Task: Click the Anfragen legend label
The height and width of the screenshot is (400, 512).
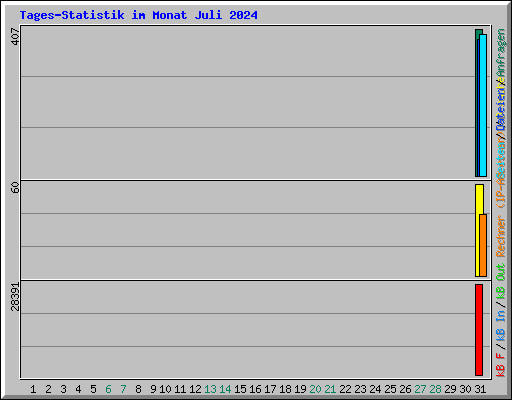Action: (x=500, y=53)
